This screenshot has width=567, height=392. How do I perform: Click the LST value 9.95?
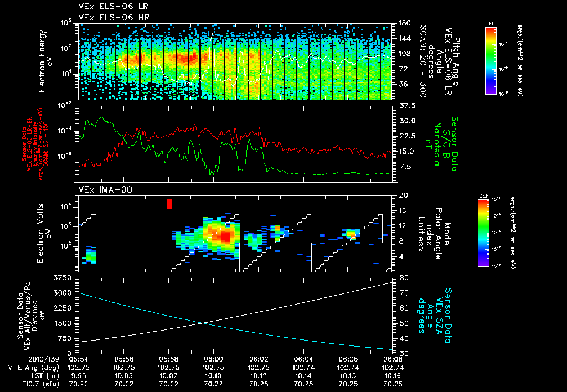tap(79, 376)
